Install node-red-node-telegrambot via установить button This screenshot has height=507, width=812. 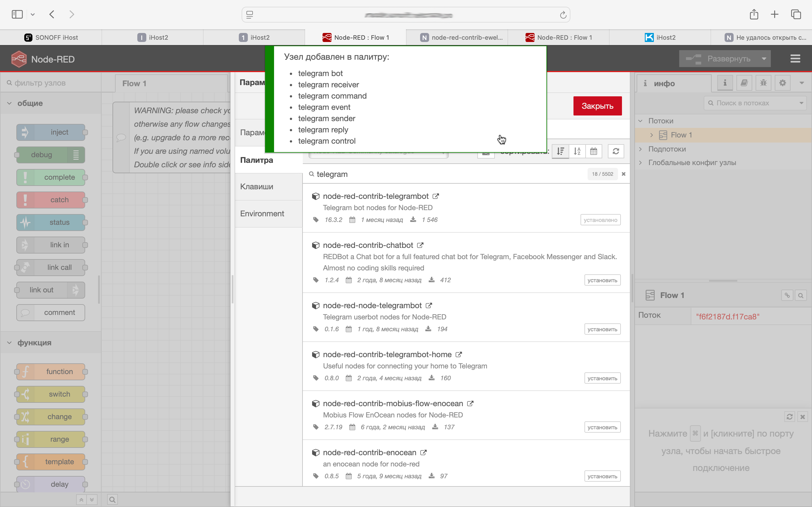pyautogui.click(x=602, y=329)
